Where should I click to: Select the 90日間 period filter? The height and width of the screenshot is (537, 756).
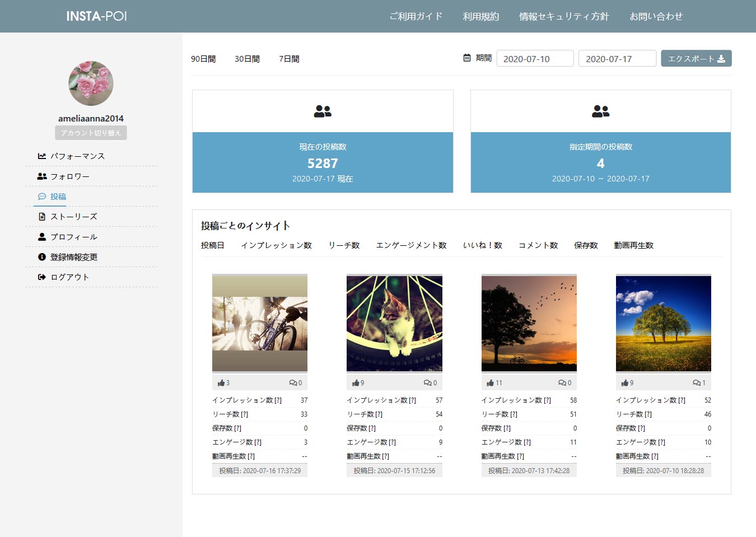point(203,59)
